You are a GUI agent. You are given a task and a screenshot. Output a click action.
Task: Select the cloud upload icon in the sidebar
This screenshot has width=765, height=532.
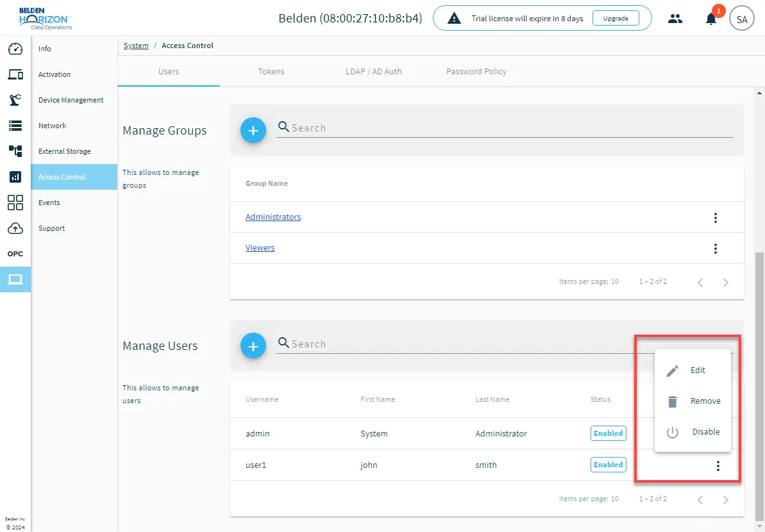coord(15,228)
